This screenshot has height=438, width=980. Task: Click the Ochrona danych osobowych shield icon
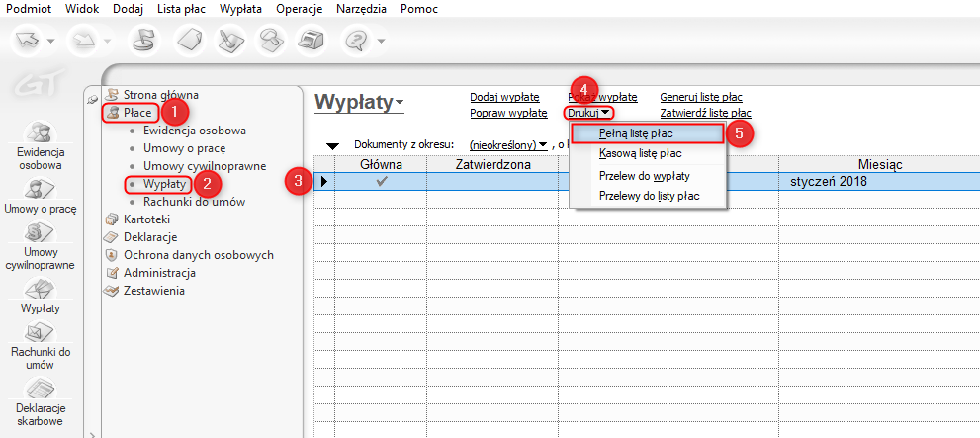coord(112,255)
